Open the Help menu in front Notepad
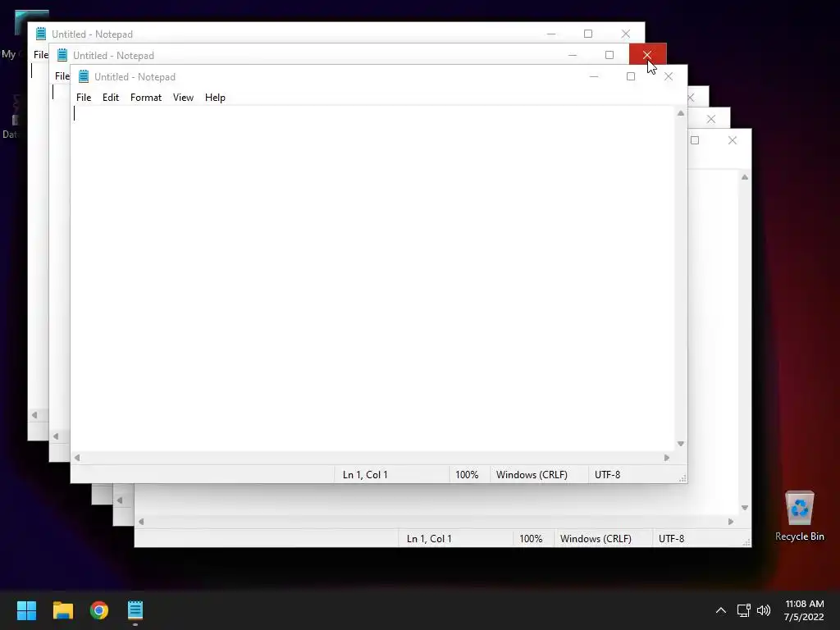 (x=215, y=98)
